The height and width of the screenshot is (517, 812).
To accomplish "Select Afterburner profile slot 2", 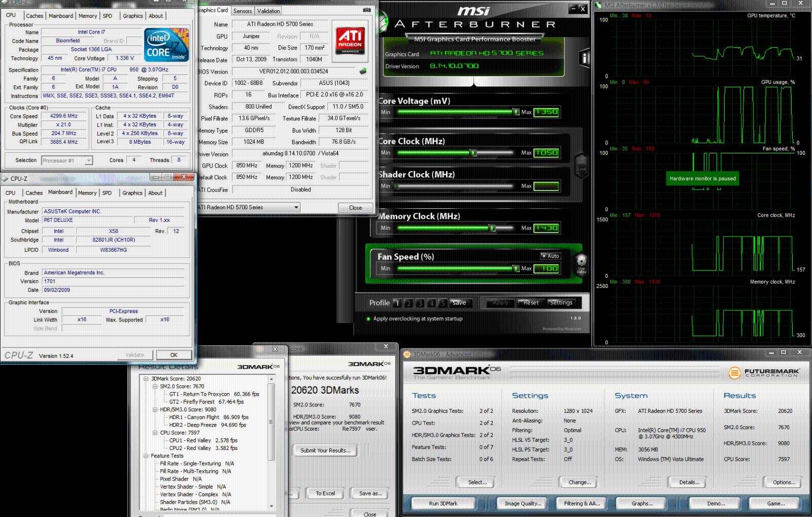I will coord(409,303).
